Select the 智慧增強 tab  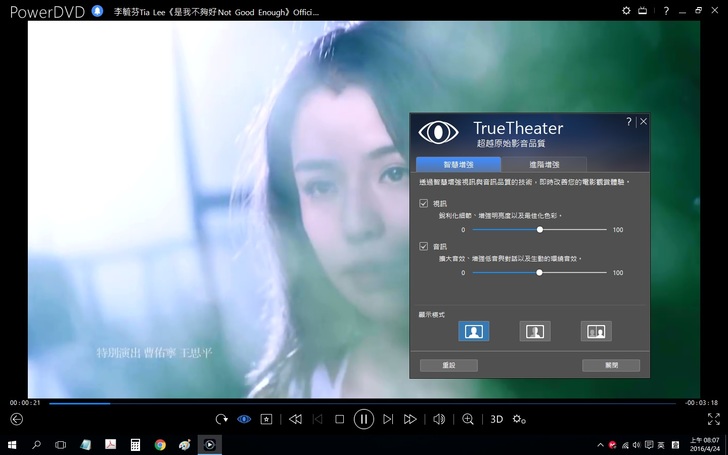459,164
